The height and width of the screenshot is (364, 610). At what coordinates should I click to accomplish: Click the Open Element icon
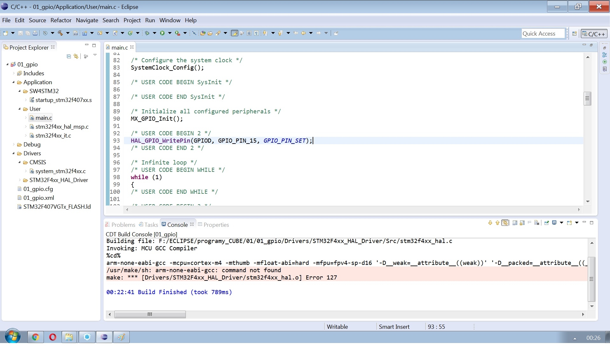[203, 33]
